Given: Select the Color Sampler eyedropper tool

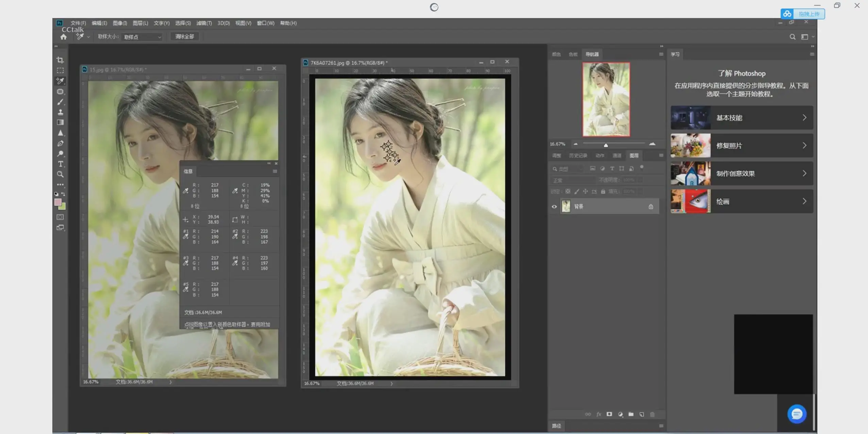Looking at the screenshot, I should (60, 81).
